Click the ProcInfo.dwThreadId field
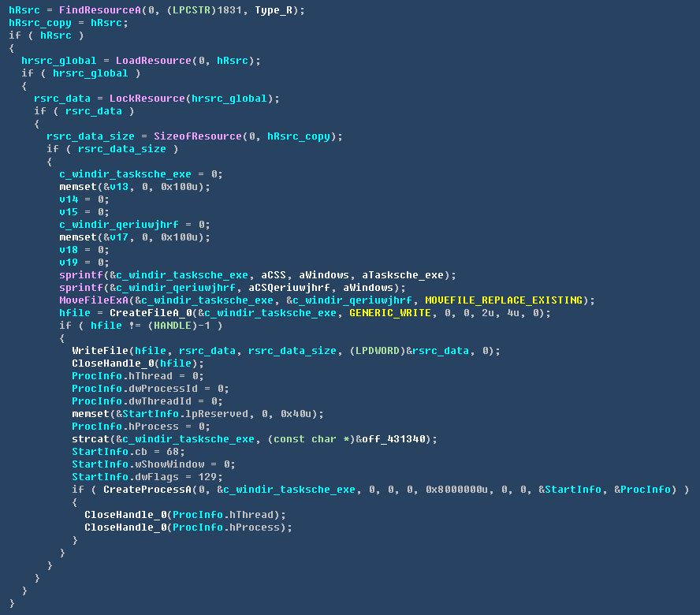Viewport: 700px width, 615px height. (132, 401)
